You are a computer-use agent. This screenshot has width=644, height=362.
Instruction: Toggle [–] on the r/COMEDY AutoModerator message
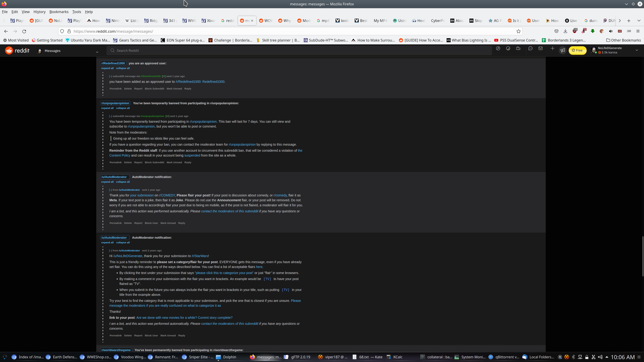coord(110,190)
